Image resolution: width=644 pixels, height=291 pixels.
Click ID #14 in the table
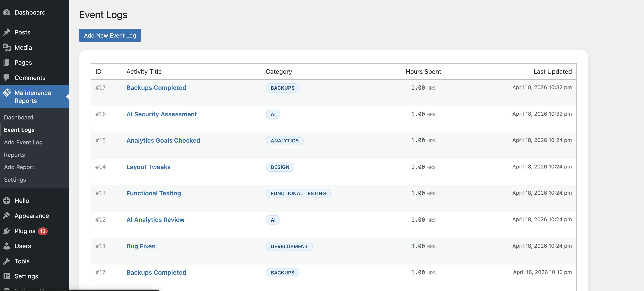(x=101, y=167)
